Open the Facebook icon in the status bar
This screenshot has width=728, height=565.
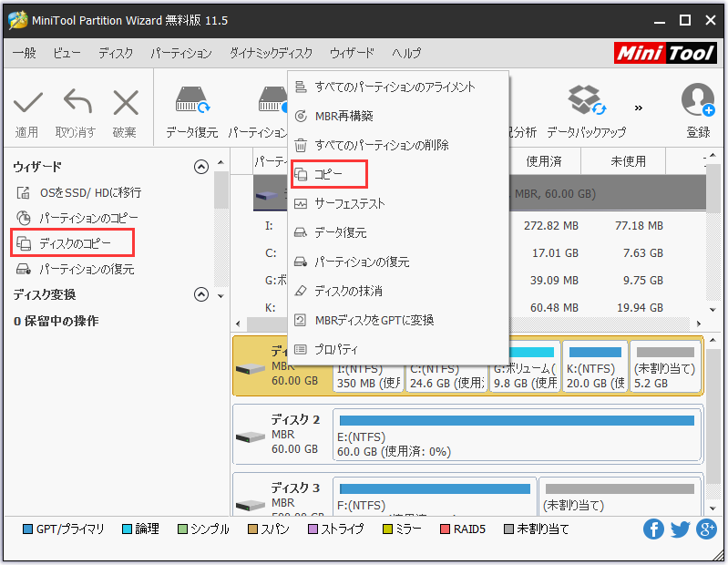click(653, 529)
